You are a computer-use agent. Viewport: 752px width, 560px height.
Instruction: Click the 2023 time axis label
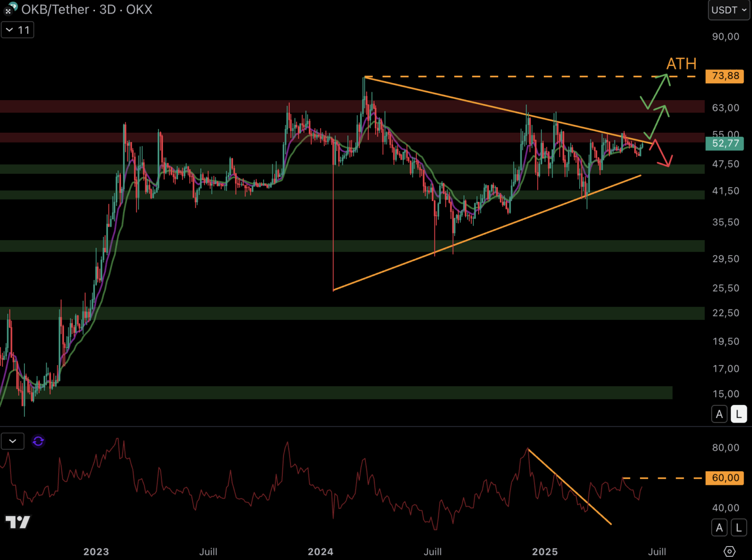coord(96,552)
